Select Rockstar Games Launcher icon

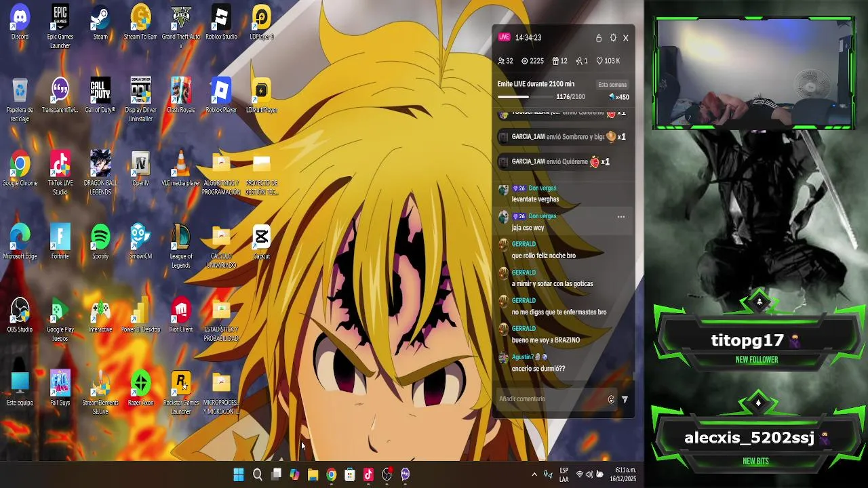coord(180,393)
